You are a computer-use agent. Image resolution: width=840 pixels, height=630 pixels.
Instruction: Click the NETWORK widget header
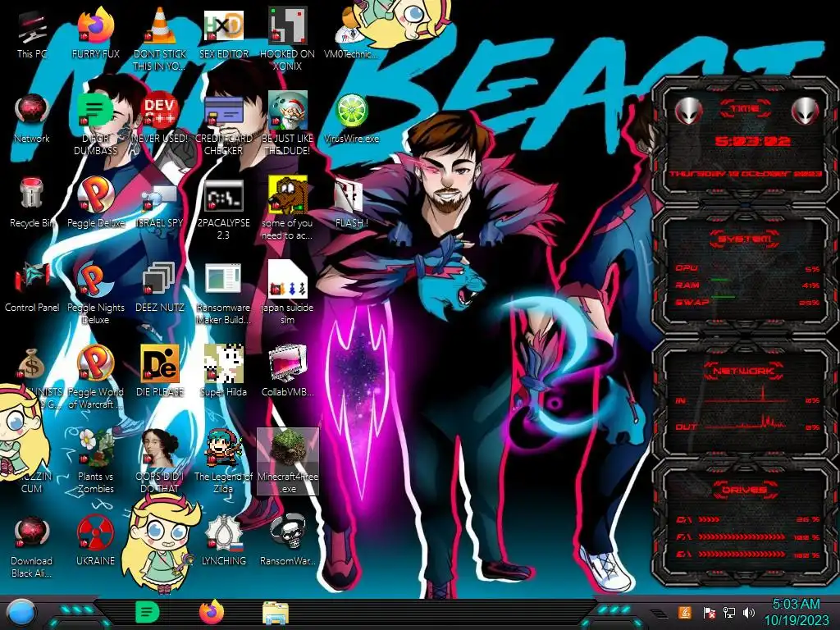coord(744,370)
